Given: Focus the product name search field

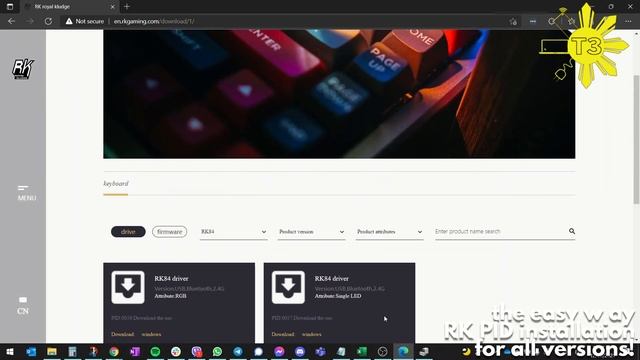Looking at the screenshot, I should click(500, 231).
